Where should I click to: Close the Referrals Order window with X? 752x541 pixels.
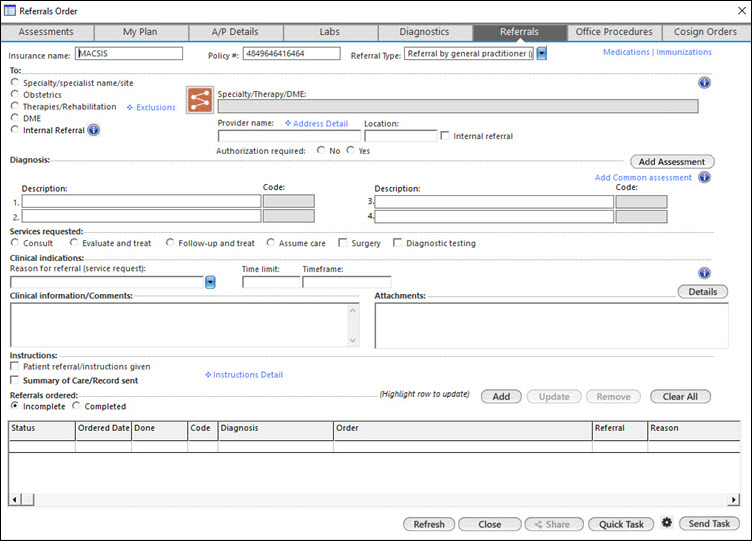[x=741, y=11]
